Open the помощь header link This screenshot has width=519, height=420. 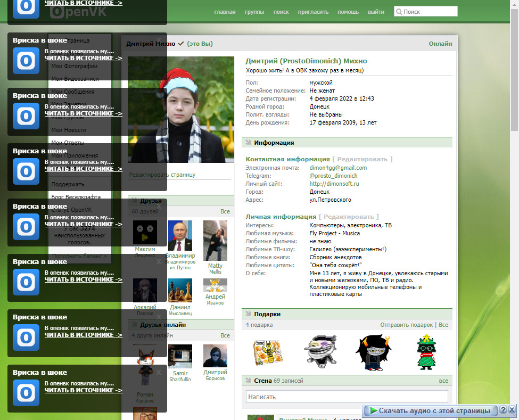(348, 12)
